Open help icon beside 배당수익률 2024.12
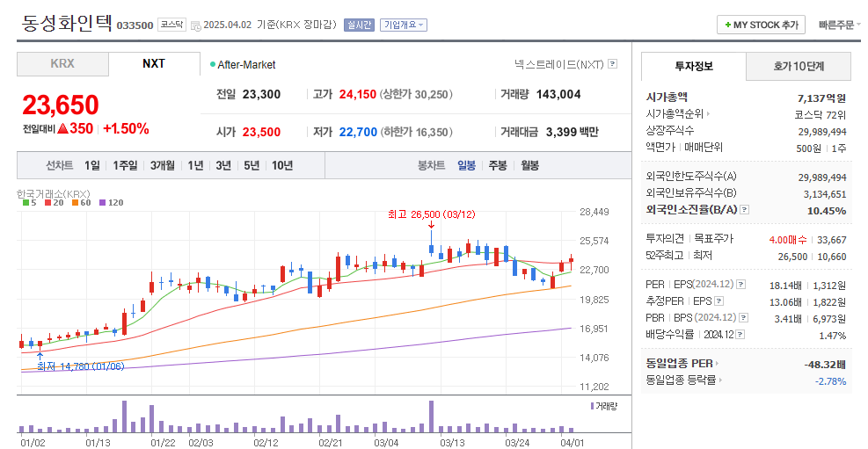 click(x=740, y=335)
